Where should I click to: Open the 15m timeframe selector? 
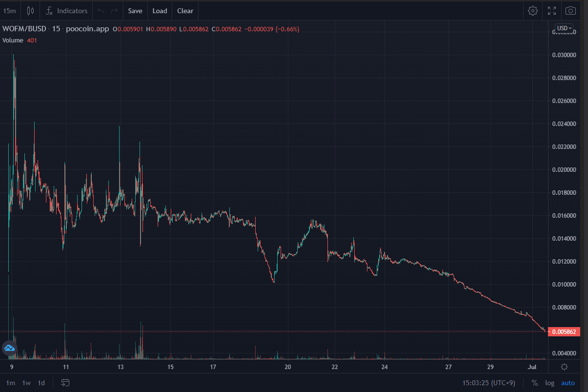pyautogui.click(x=9, y=10)
